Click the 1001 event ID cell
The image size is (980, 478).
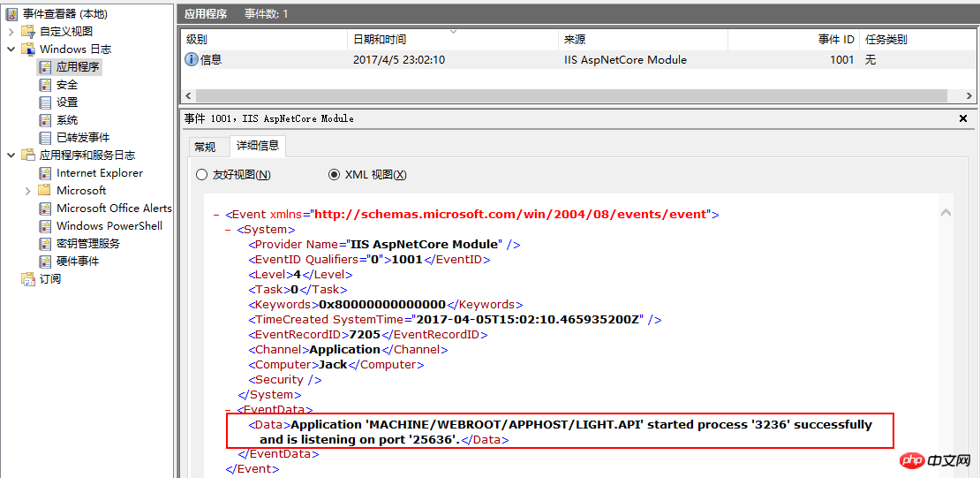click(x=842, y=60)
